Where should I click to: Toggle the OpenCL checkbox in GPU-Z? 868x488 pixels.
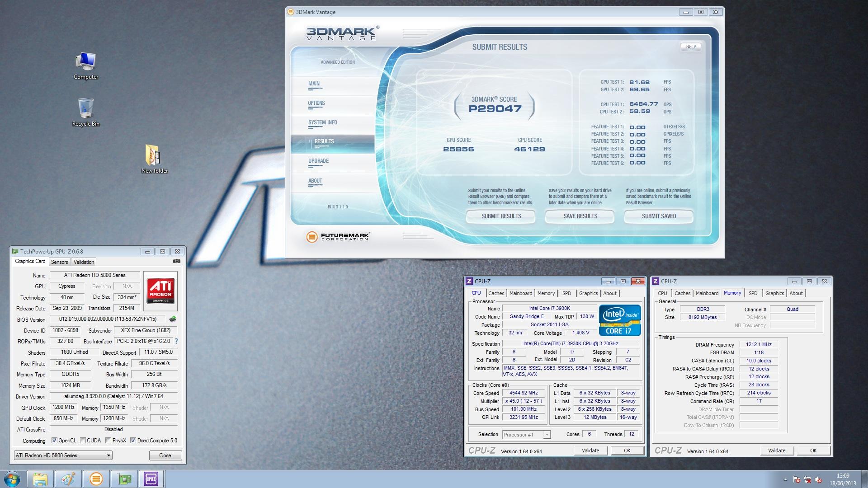point(54,441)
